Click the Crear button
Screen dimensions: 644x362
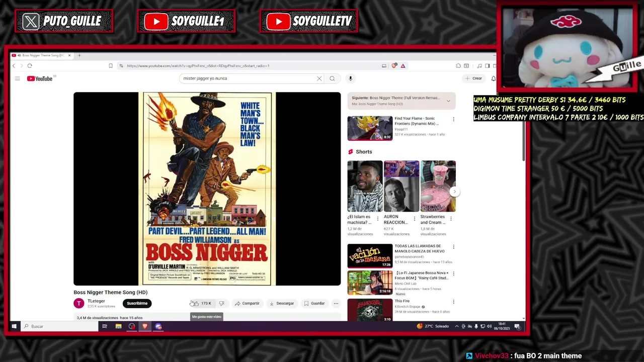473,78
